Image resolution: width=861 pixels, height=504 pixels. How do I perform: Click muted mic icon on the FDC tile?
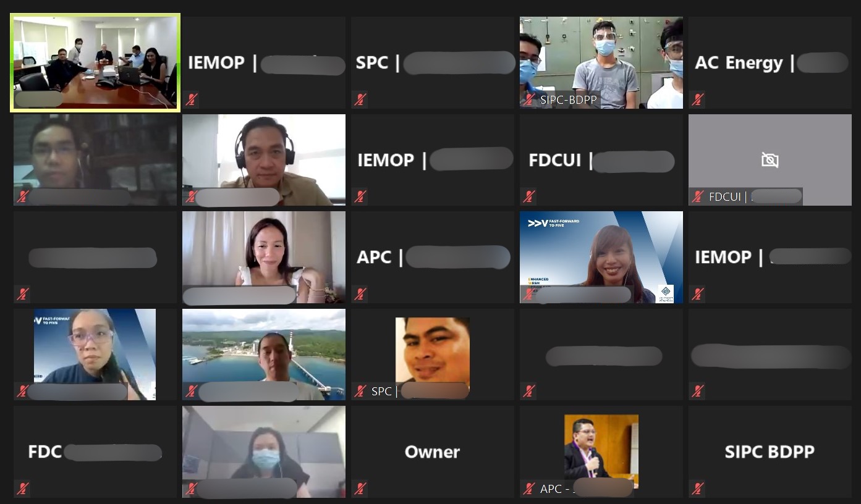tap(23, 489)
